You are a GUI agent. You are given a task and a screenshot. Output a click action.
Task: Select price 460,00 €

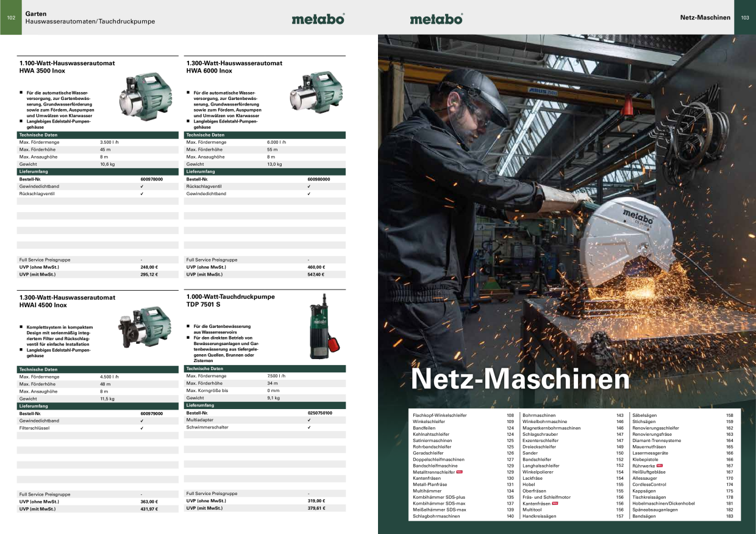(x=316, y=267)
